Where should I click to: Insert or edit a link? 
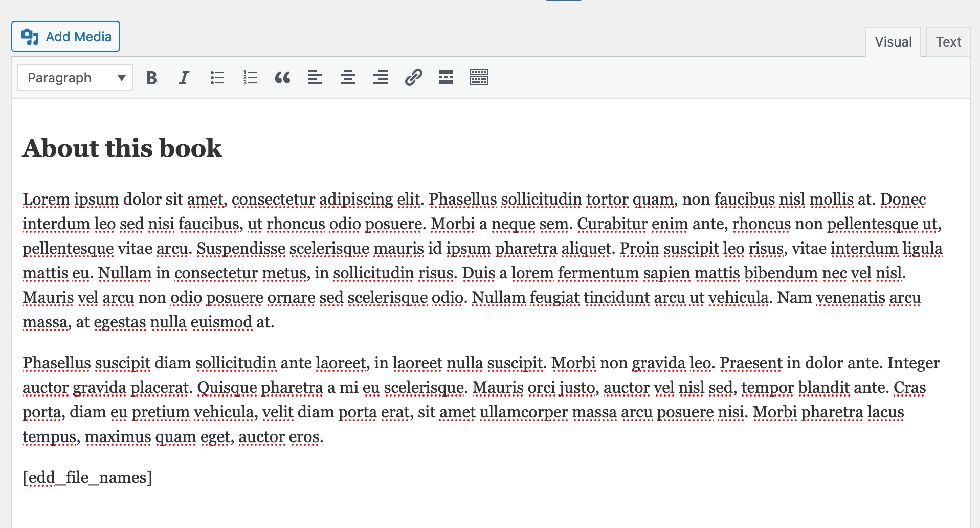pos(413,78)
